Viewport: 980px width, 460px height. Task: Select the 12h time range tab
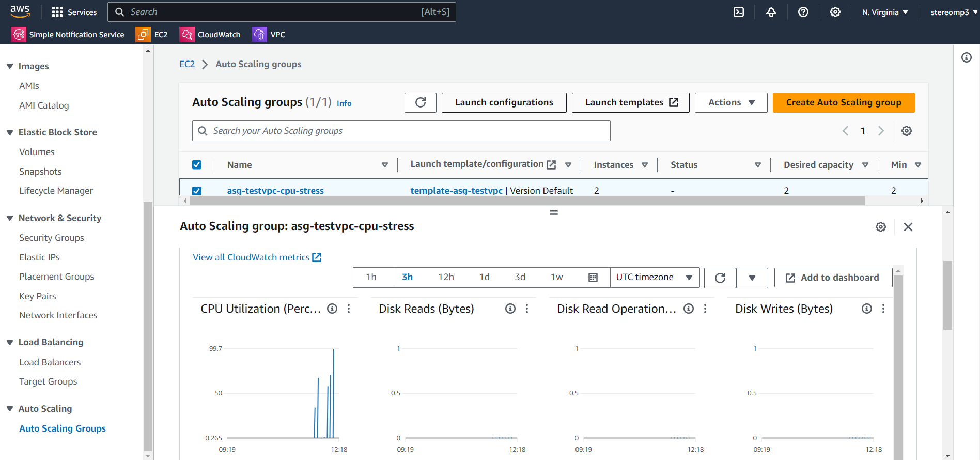(x=446, y=277)
